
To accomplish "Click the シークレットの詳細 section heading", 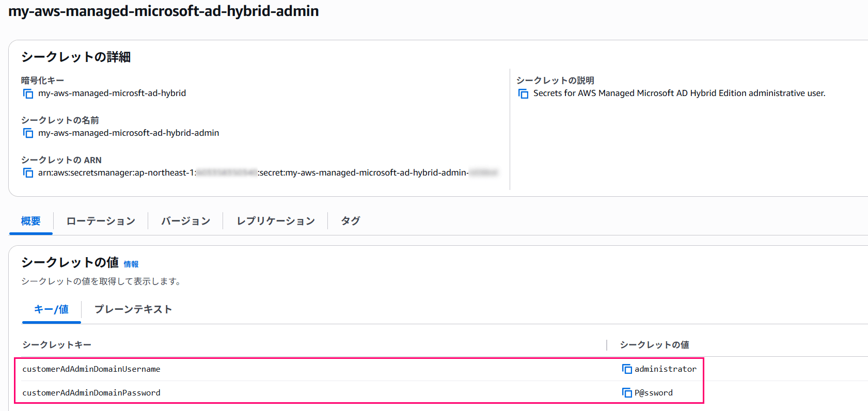I will tap(76, 57).
